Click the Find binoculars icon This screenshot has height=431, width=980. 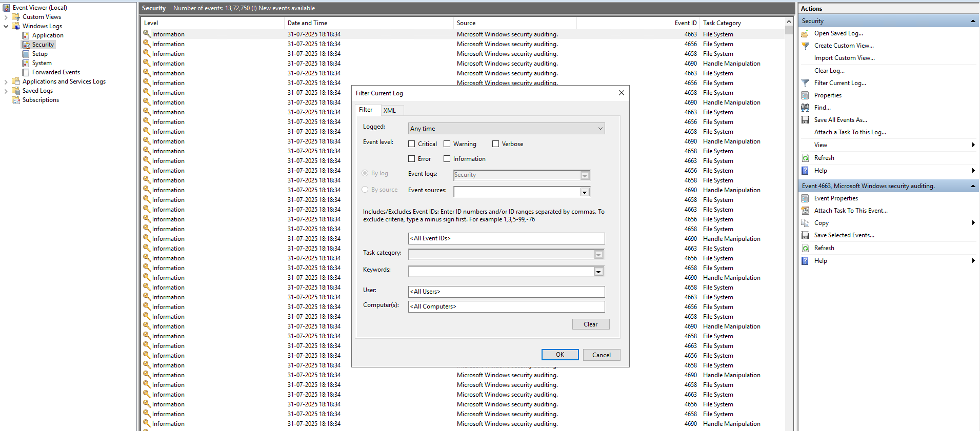click(x=805, y=108)
